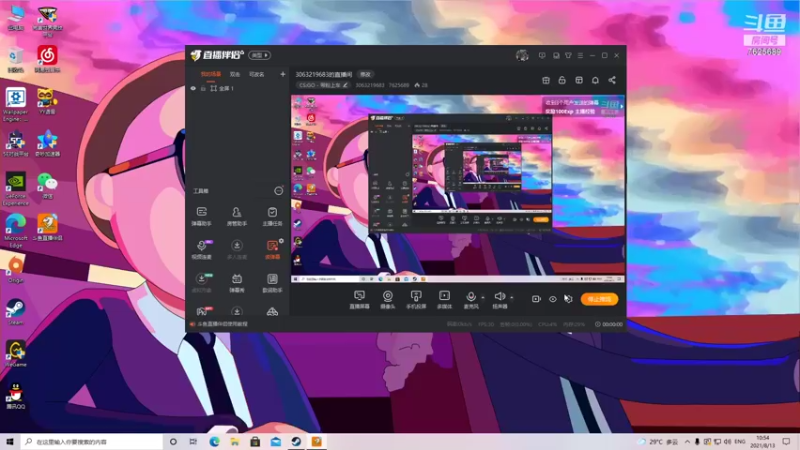Switch to the first orange scene tab

click(211, 74)
